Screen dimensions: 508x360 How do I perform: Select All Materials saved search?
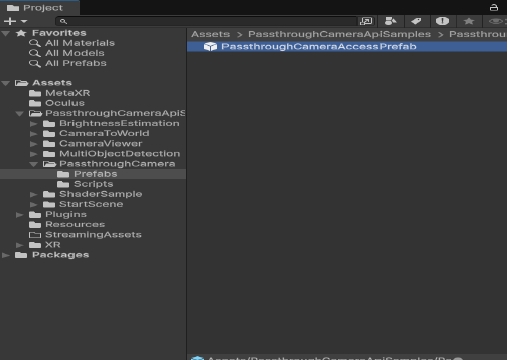pyautogui.click(x=80, y=43)
